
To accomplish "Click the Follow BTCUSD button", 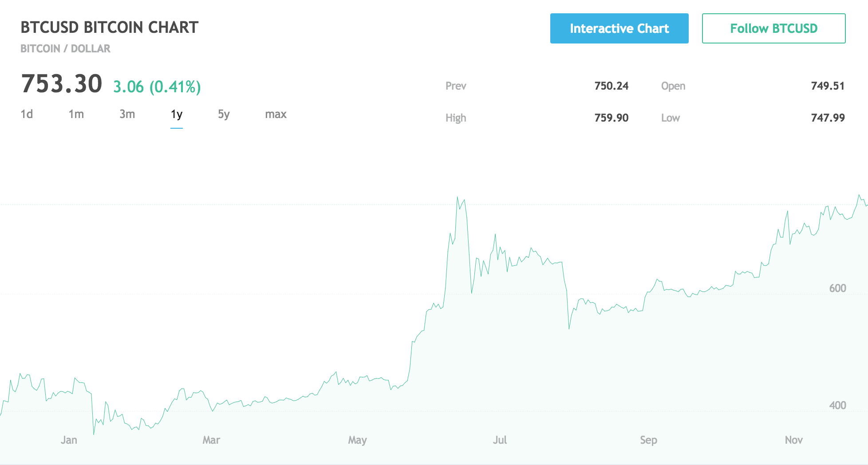I will coord(773,28).
